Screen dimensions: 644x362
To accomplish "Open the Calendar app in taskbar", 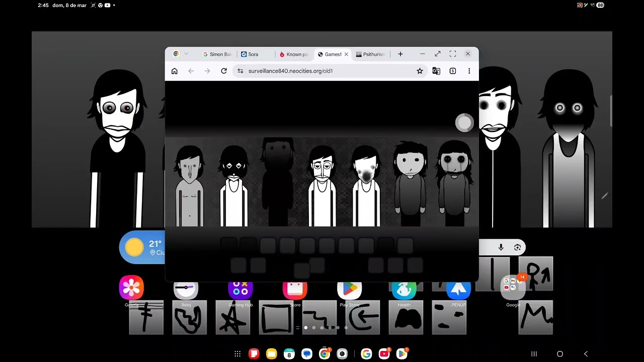I will coord(289,354).
